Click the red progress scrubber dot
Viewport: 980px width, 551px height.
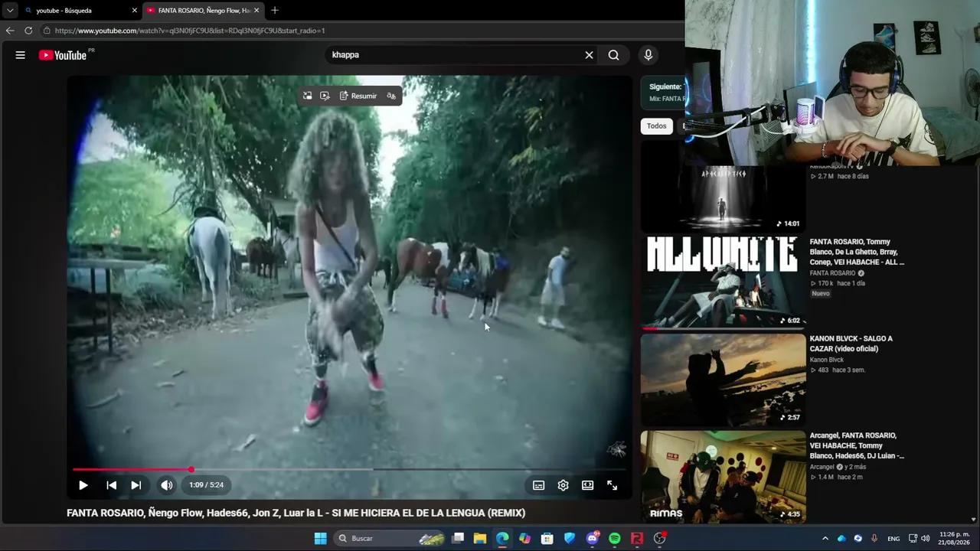[191, 469]
